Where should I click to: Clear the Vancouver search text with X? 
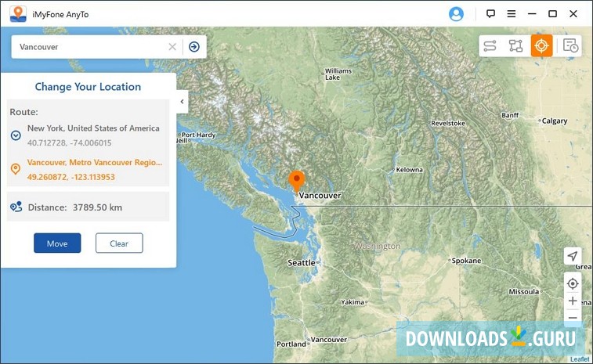[x=172, y=47]
